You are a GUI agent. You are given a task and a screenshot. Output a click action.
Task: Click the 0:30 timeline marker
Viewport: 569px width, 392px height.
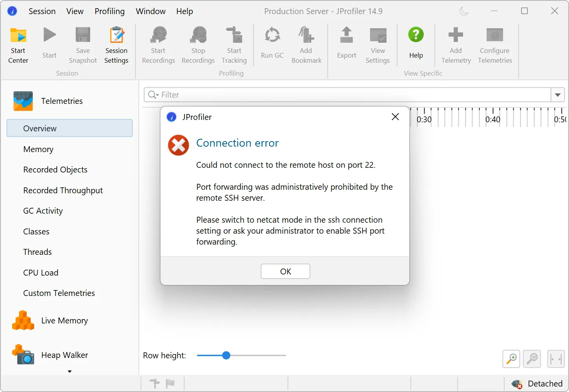424,120
